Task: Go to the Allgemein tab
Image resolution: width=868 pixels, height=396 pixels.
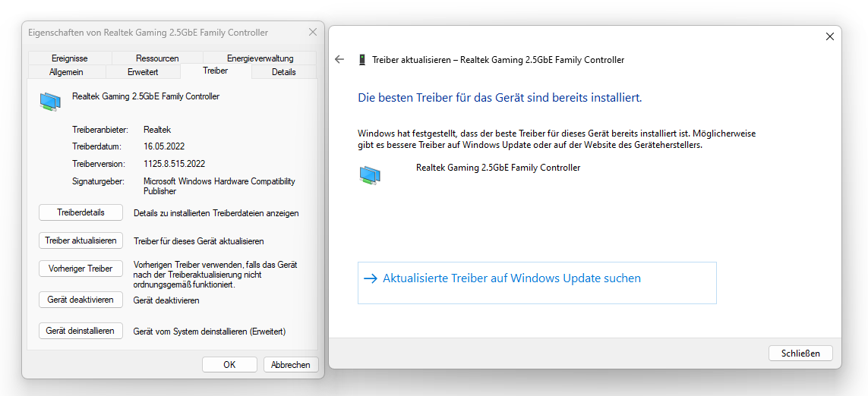Action: (66, 72)
